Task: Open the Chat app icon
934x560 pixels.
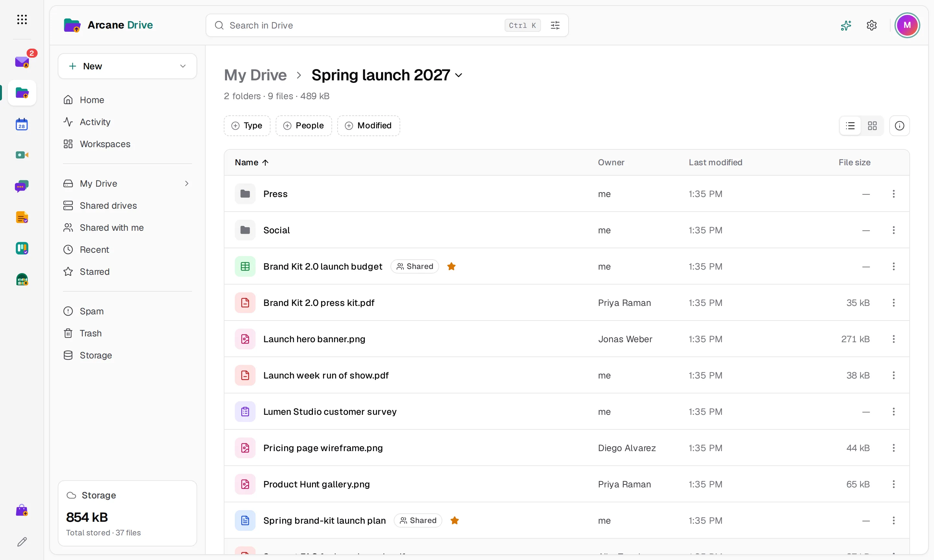Action: point(22,186)
